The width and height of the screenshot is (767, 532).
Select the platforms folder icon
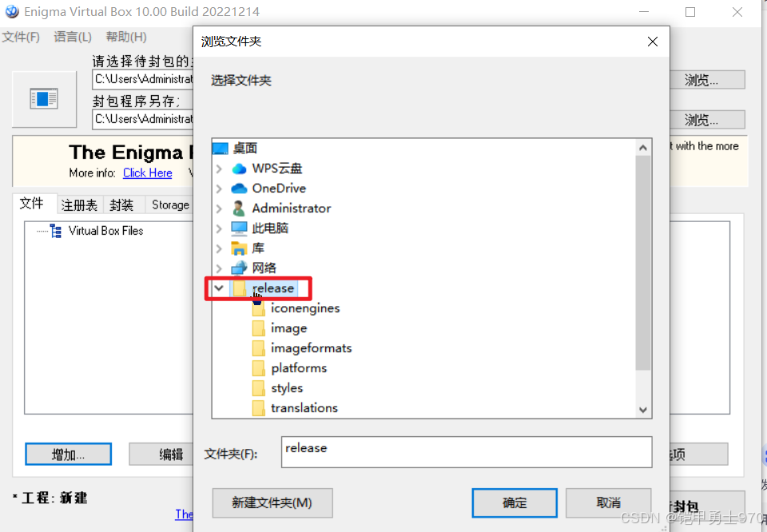pyautogui.click(x=258, y=368)
